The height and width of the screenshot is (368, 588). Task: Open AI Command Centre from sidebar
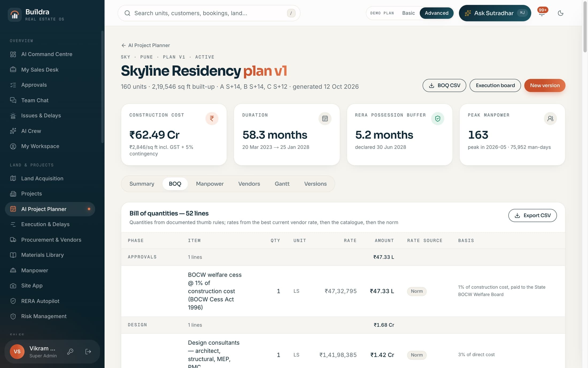point(50,54)
